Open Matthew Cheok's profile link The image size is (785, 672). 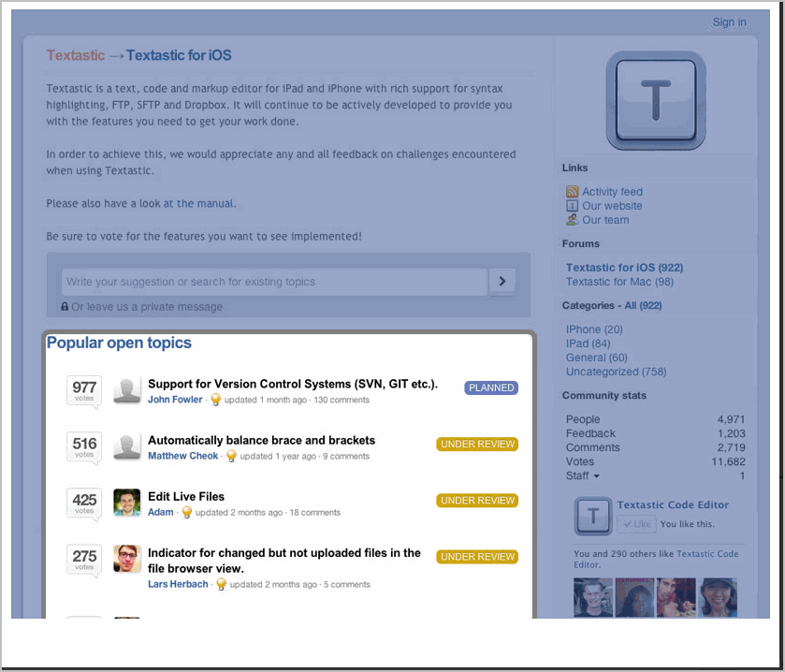(x=183, y=456)
